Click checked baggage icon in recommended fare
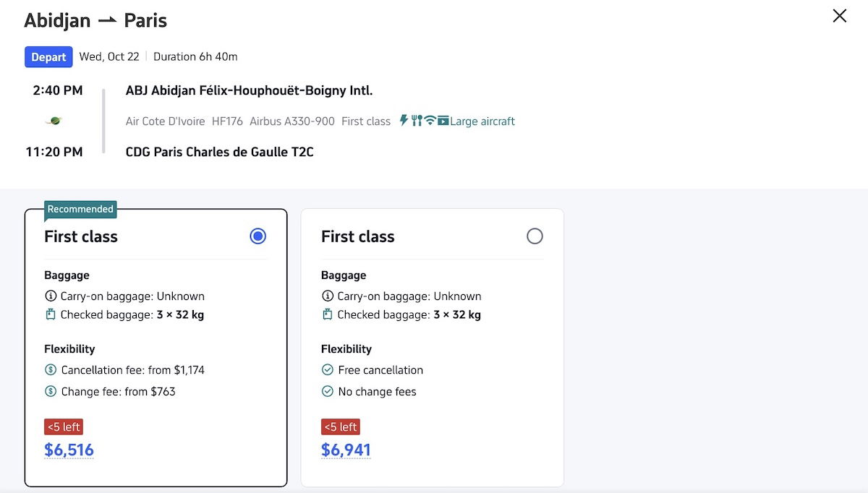Viewport: 868px width, 493px height. [x=51, y=314]
